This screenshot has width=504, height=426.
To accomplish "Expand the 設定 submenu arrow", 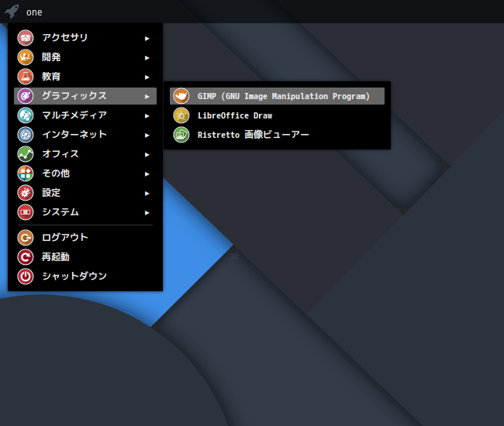I will coord(147,194).
